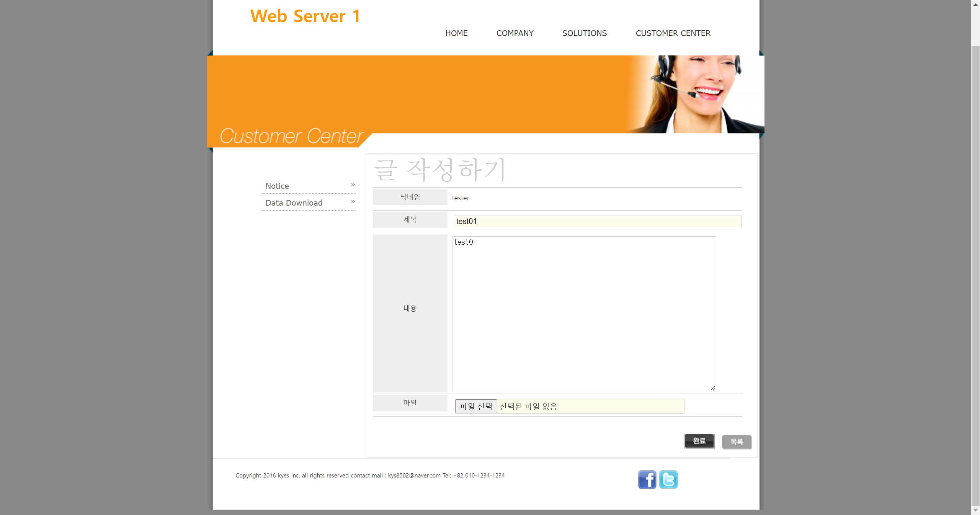
Task: Open the HOME menu
Action: point(456,33)
